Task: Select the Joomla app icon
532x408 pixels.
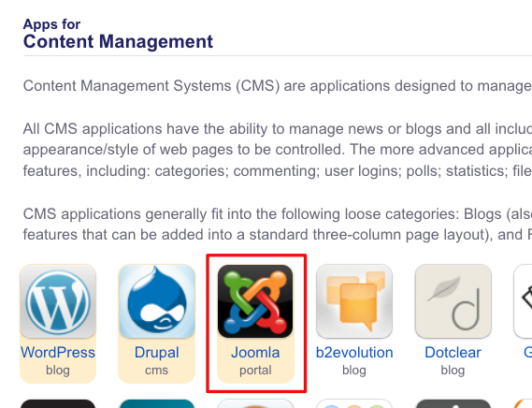Action: 255,301
